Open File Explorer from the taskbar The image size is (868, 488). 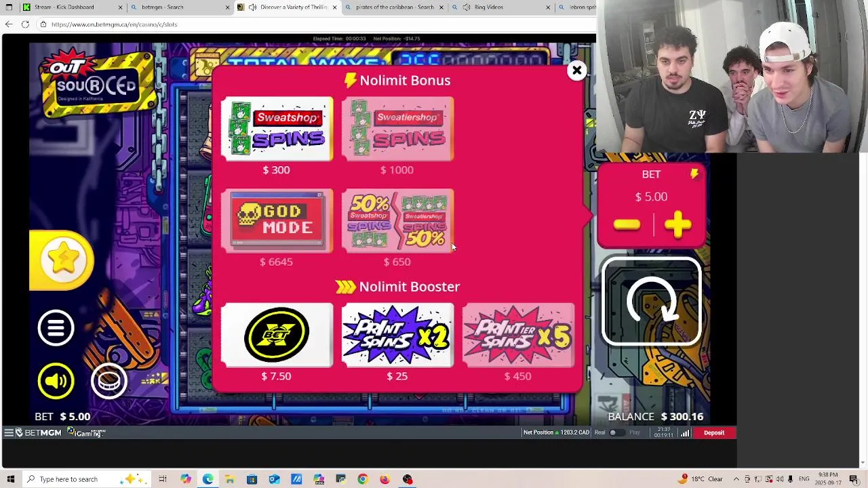230,479
